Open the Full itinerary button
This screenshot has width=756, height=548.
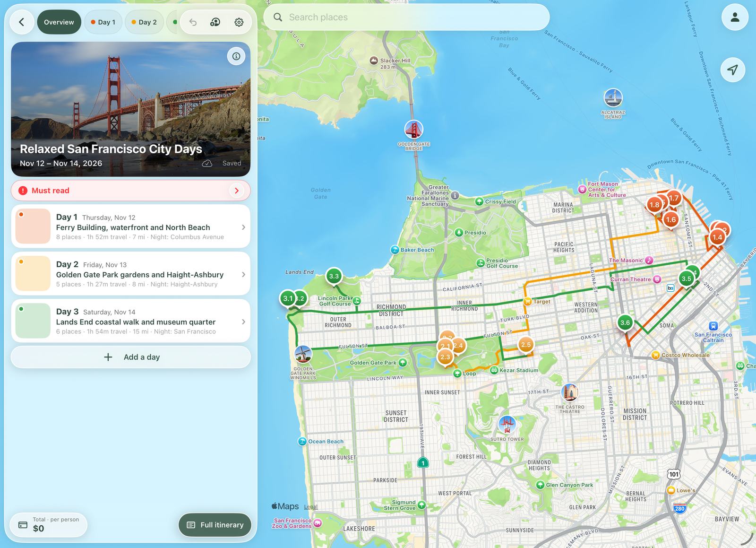(x=215, y=525)
